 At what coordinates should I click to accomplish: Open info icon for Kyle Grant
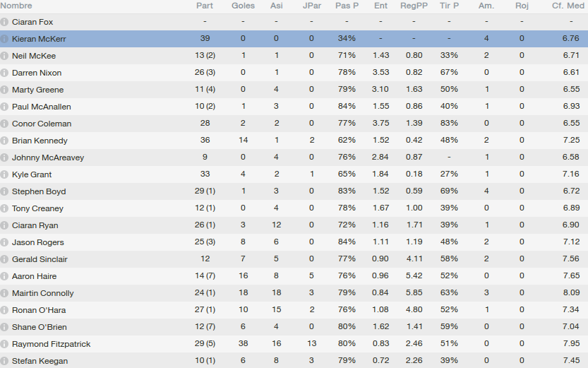pos(5,174)
